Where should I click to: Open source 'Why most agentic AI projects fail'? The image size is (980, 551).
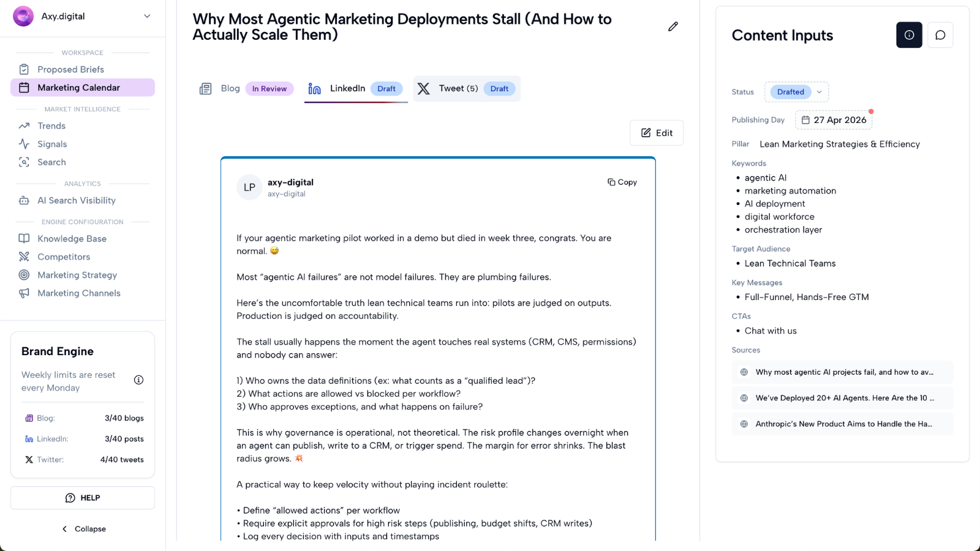point(842,372)
